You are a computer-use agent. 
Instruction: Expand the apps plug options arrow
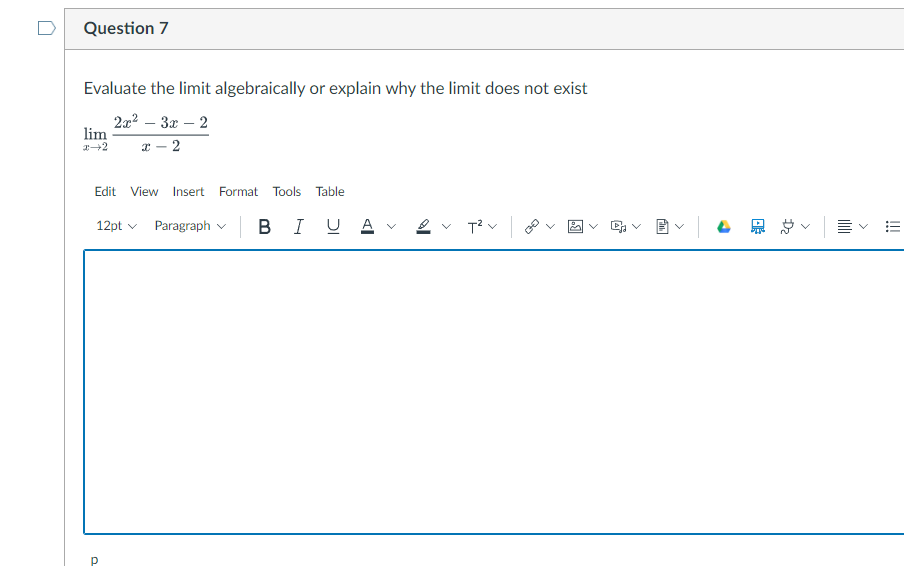click(805, 227)
